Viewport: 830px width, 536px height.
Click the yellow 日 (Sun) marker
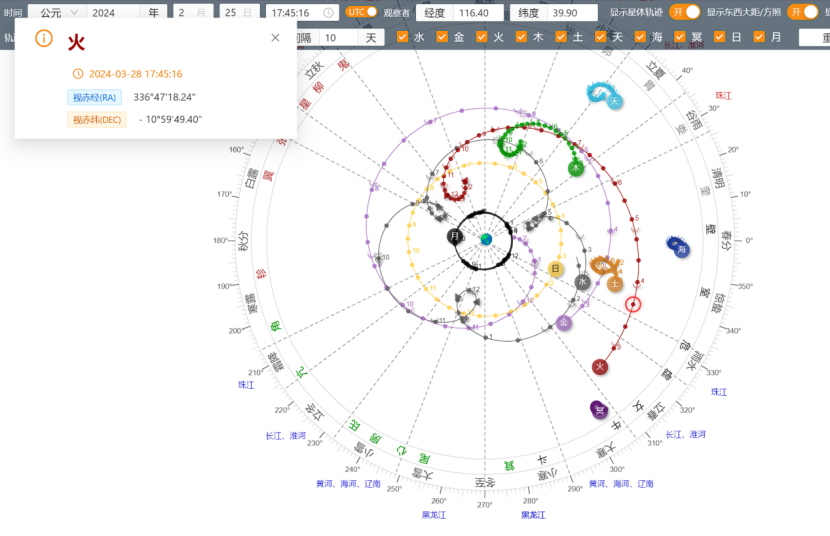pos(555,268)
